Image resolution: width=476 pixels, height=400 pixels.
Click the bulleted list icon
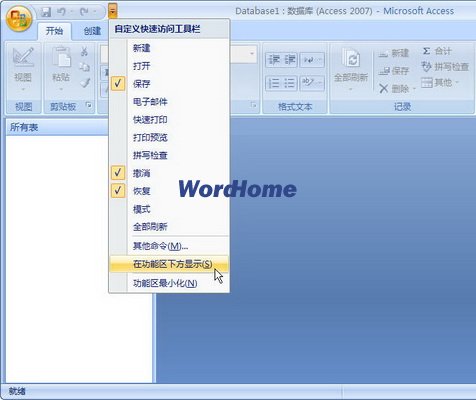click(x=290, y=83)
